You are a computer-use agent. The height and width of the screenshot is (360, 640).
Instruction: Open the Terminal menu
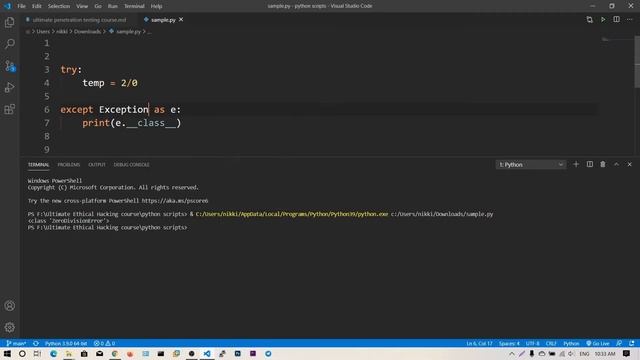pos(134,6)
